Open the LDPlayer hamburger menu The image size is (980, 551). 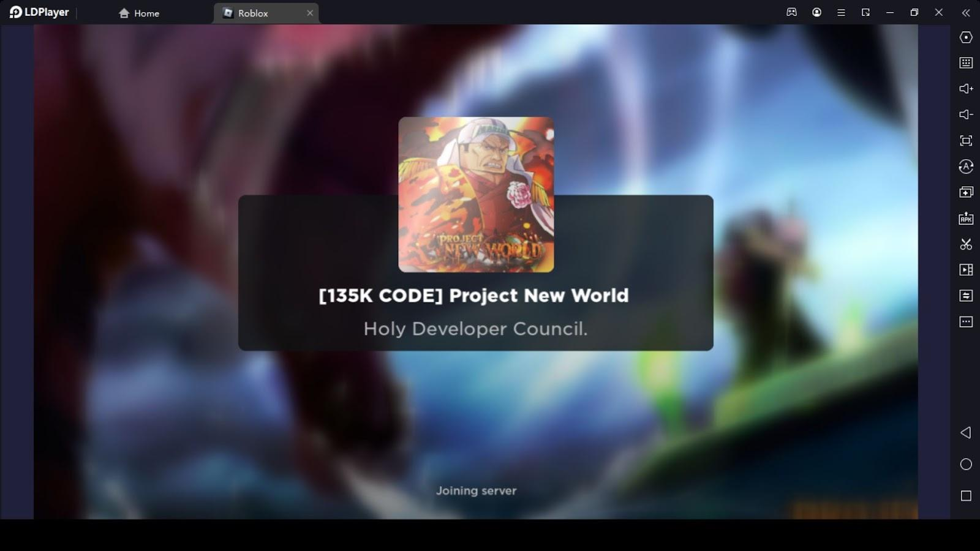pyautogui.click(x=841, y=12)
